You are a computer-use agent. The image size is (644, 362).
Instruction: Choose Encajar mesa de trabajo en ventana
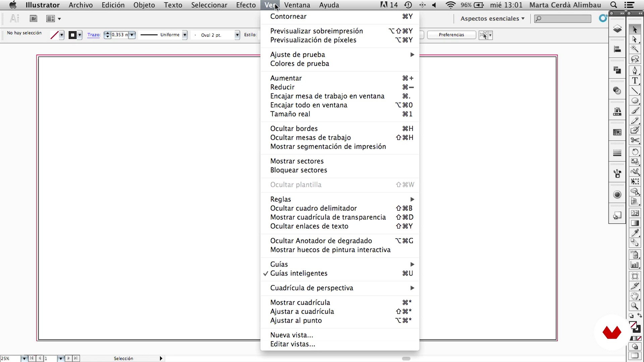340,96
